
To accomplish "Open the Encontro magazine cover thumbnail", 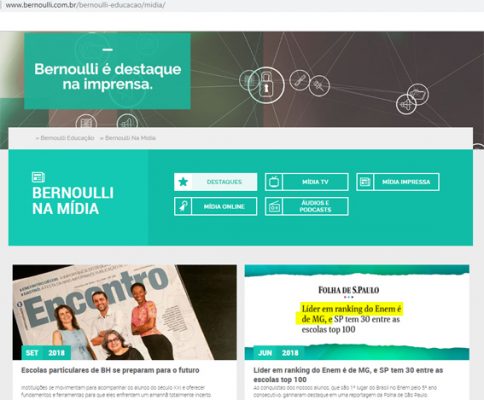I will point(125,312).
